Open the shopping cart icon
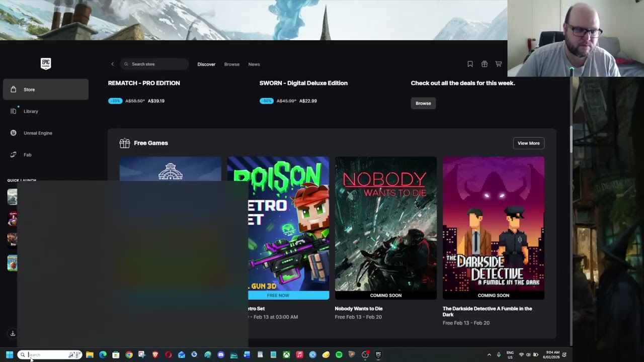 click(499, 64)
